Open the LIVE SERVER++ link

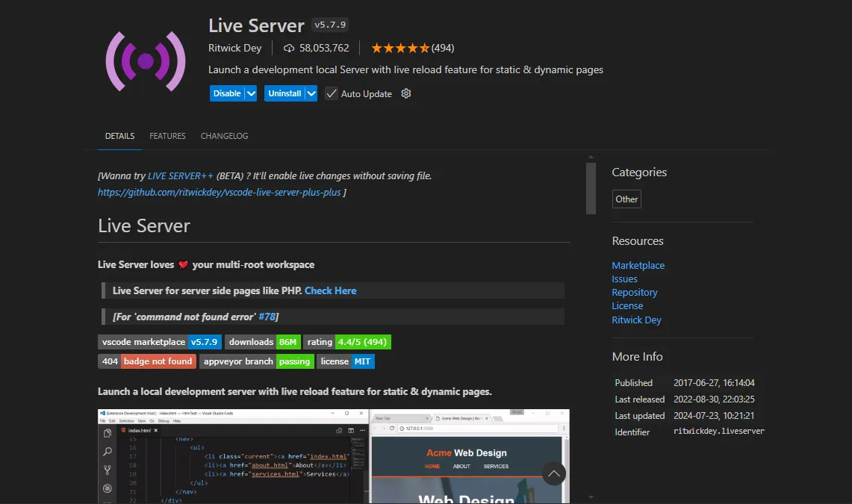[x=181, y=176]
